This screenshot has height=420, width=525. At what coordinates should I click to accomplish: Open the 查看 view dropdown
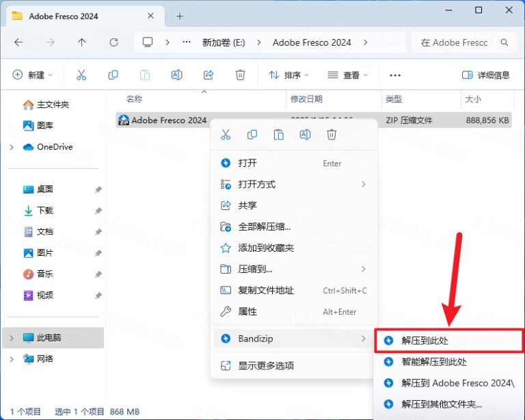(348, 75)
